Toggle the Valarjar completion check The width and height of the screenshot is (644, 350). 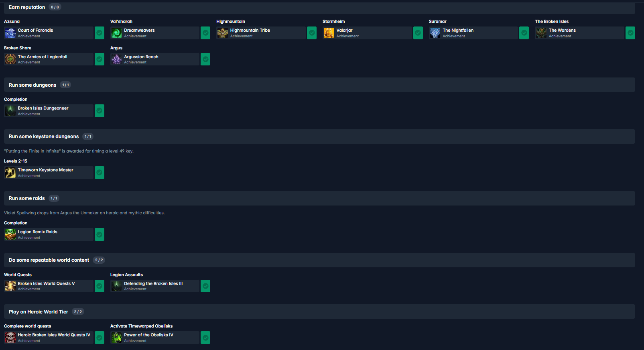[x=418, y=33]
